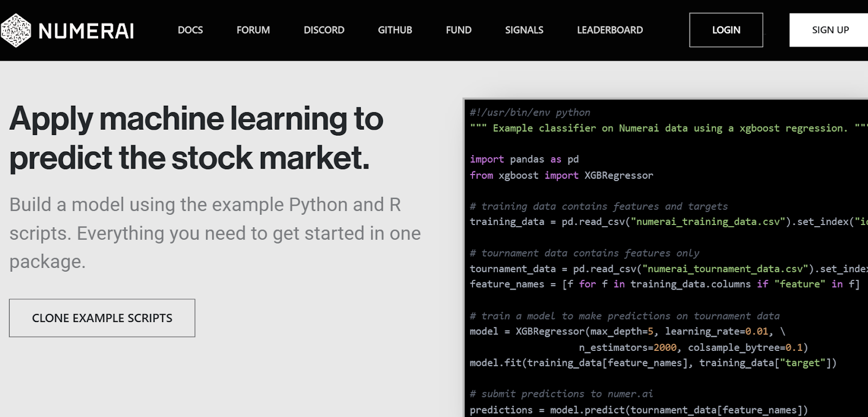Click the NUMERAI wordmark in header
Viewport: 868px width, 417px height.
coord(86,31)
